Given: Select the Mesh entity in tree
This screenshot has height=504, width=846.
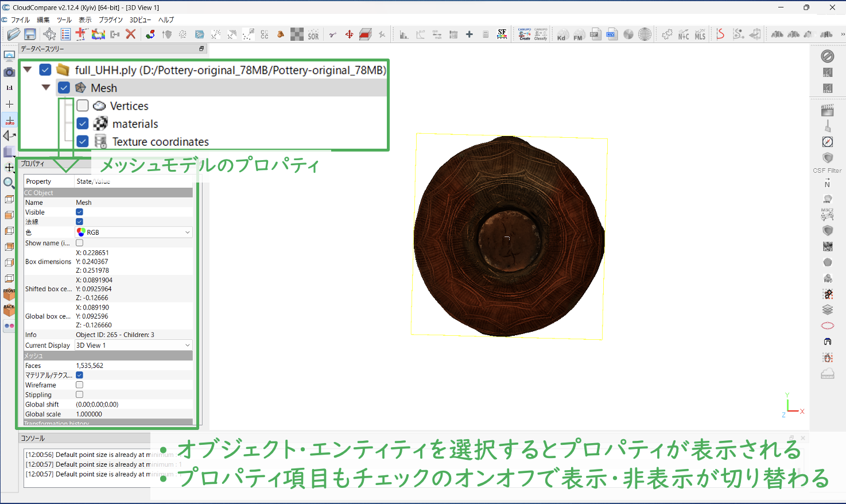Looking at the screenshot, I should (x=104, y=88).
